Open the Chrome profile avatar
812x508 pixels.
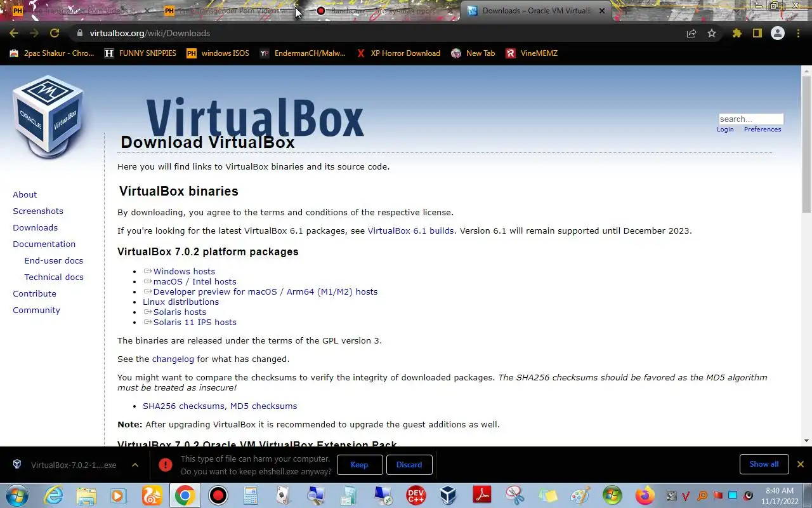pos(778,33)
